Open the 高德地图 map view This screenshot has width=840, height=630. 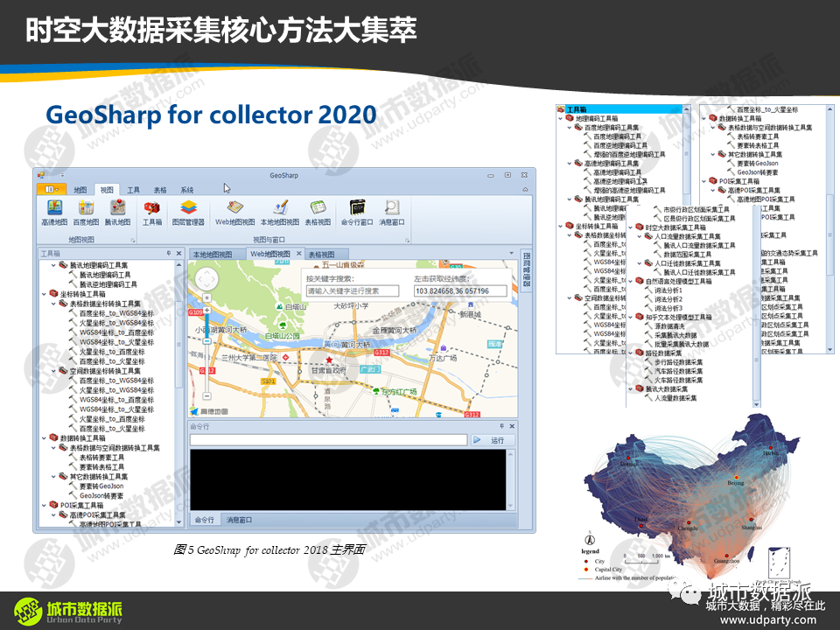point(54,213)
